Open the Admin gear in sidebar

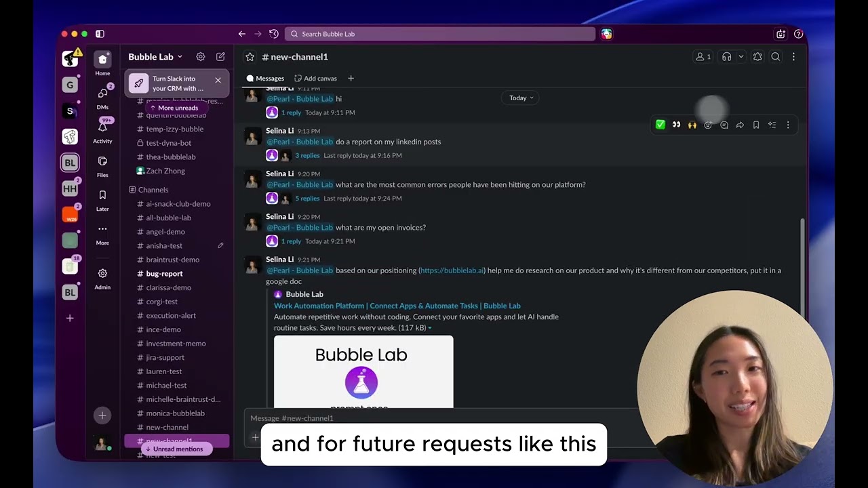(102, 278)
